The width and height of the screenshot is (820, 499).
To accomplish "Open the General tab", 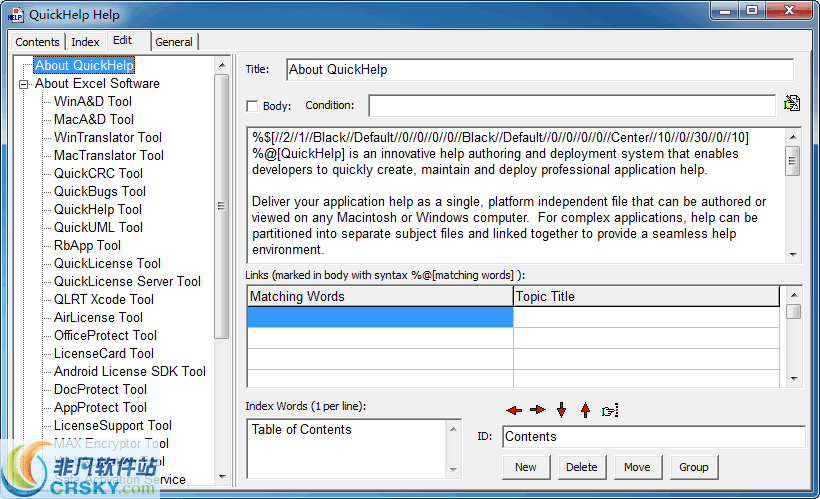I will (x=174, y=42).
